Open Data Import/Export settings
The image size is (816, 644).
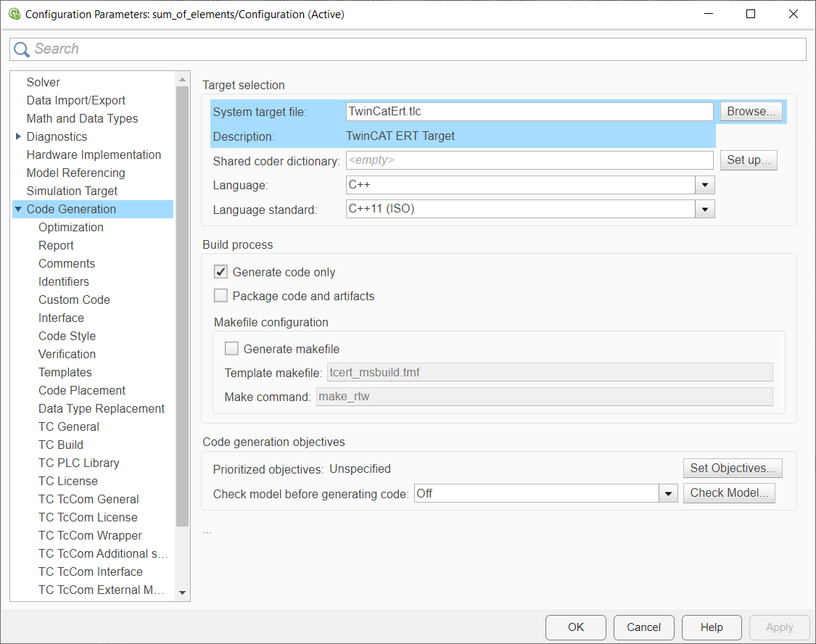(x=76, y=100)
